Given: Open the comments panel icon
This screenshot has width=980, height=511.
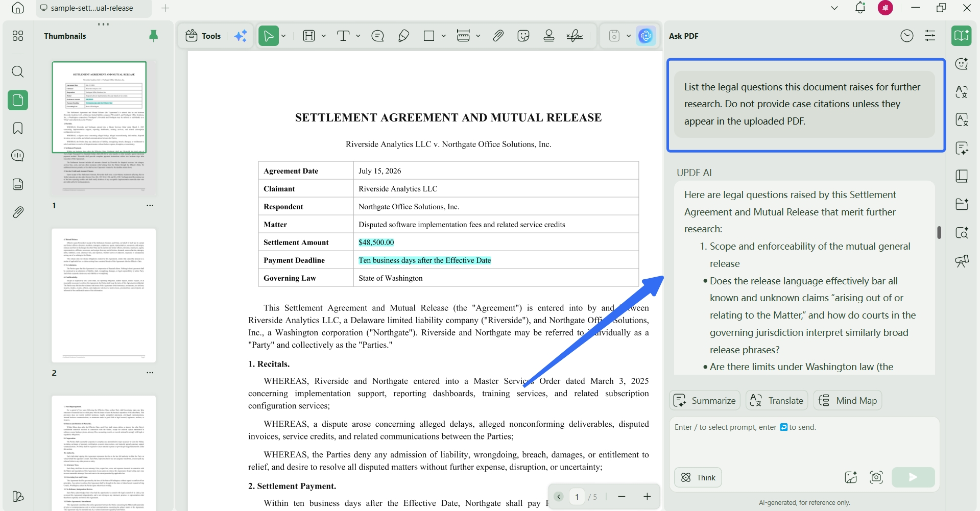Looking at the screenshot, I should click(18, 156).
